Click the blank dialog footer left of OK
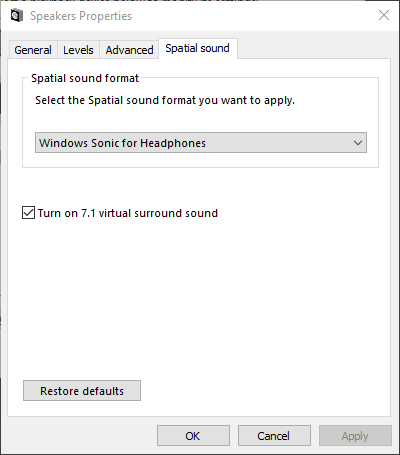 click(x=82, y=436)
